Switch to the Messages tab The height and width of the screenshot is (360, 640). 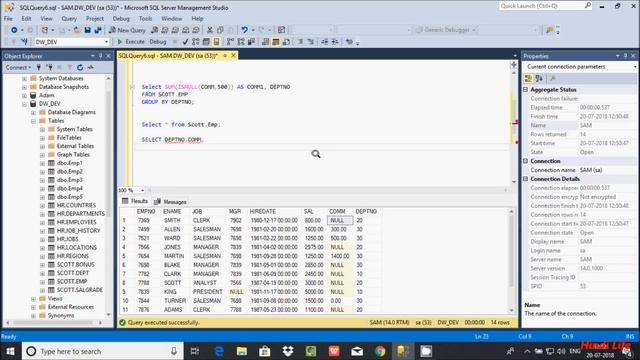click(x=170, y=202)
